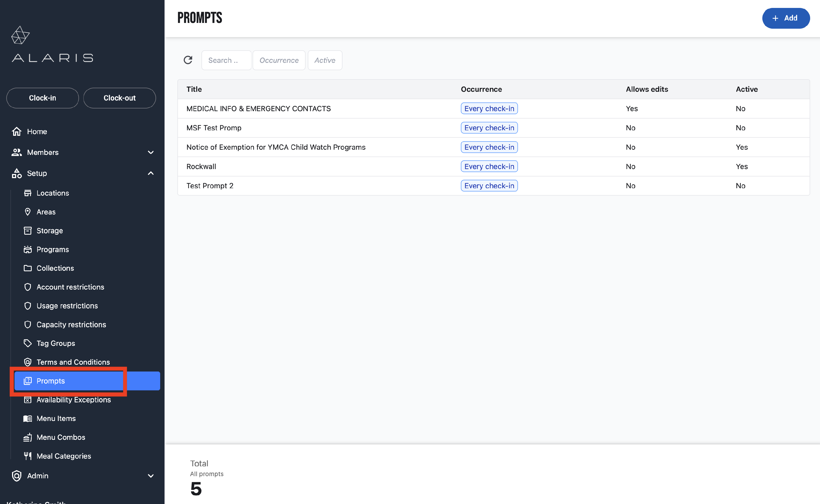Open the Programs menu item
This screenshot has height=504, width=820.
tap(53, 249)
